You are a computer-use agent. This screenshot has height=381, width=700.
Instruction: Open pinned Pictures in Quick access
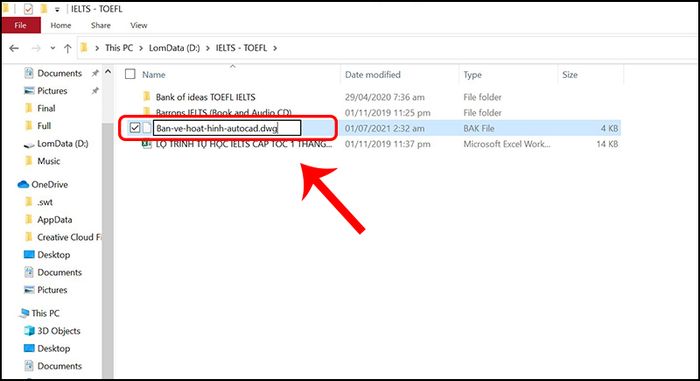click(52, 91)
